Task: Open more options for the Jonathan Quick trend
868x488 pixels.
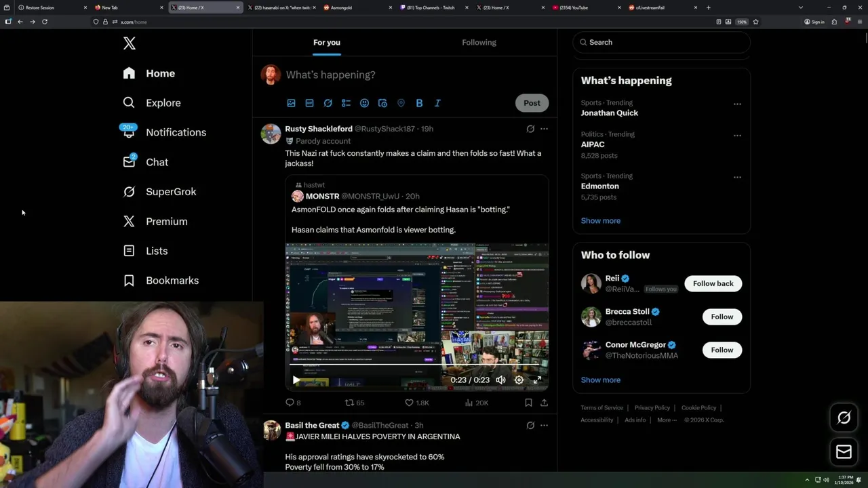Action: [737, 104]
